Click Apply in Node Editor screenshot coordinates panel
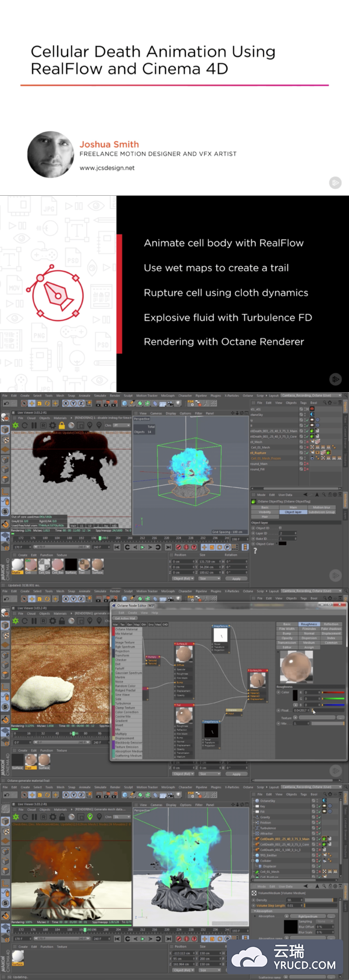Image resolution: width=349 pixels, height=980 pixels. 236,774
